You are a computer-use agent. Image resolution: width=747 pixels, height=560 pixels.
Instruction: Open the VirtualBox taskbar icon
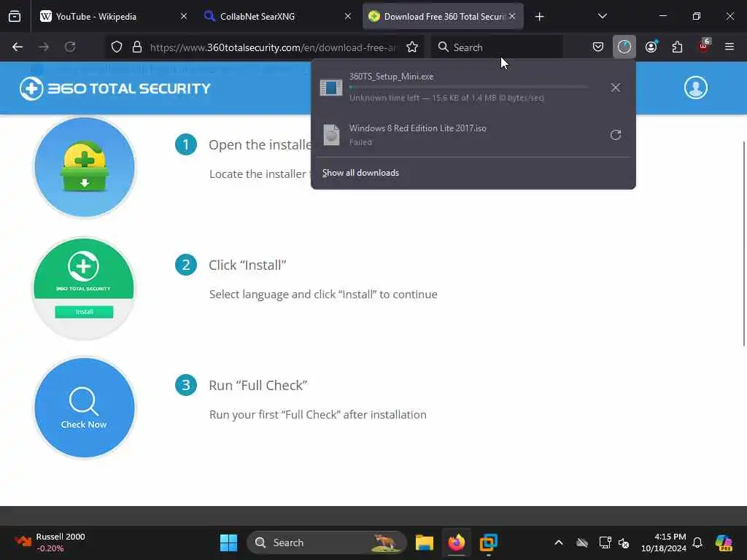pyautogui.click(x=489, y=542)
